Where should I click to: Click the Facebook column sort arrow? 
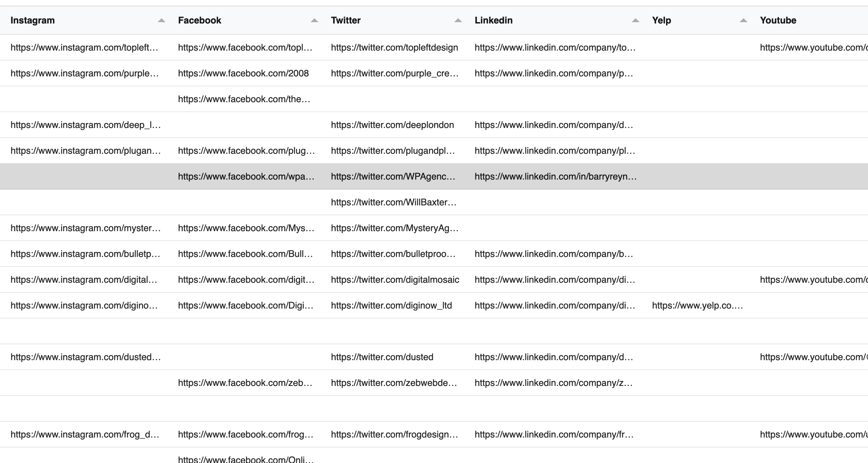(314, 21)
